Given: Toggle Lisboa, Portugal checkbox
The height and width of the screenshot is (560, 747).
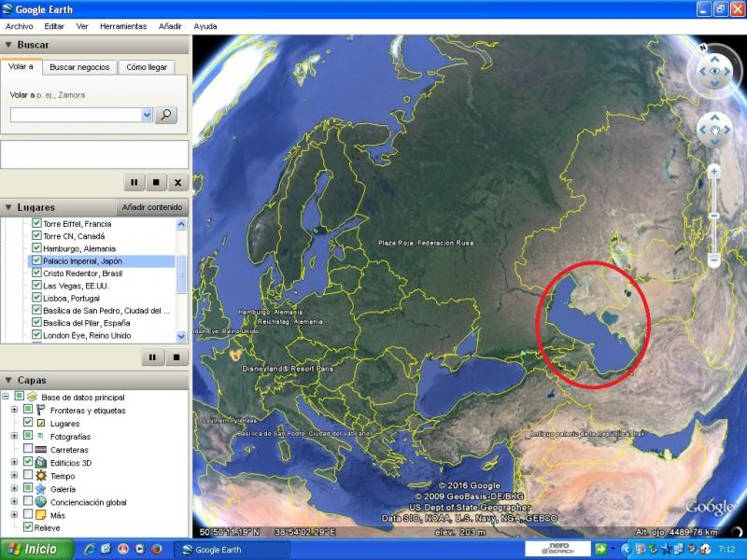Looking at the screenshot, I should click(36, 298).
